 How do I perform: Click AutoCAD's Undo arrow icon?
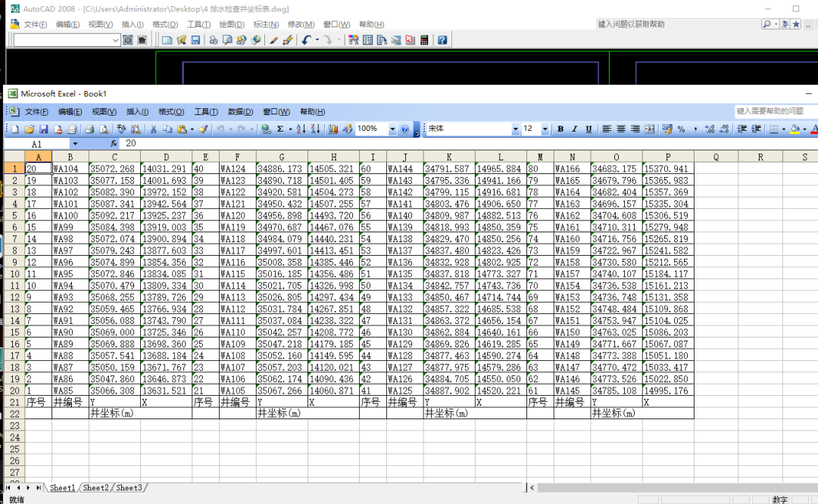(x=306, y=40)
